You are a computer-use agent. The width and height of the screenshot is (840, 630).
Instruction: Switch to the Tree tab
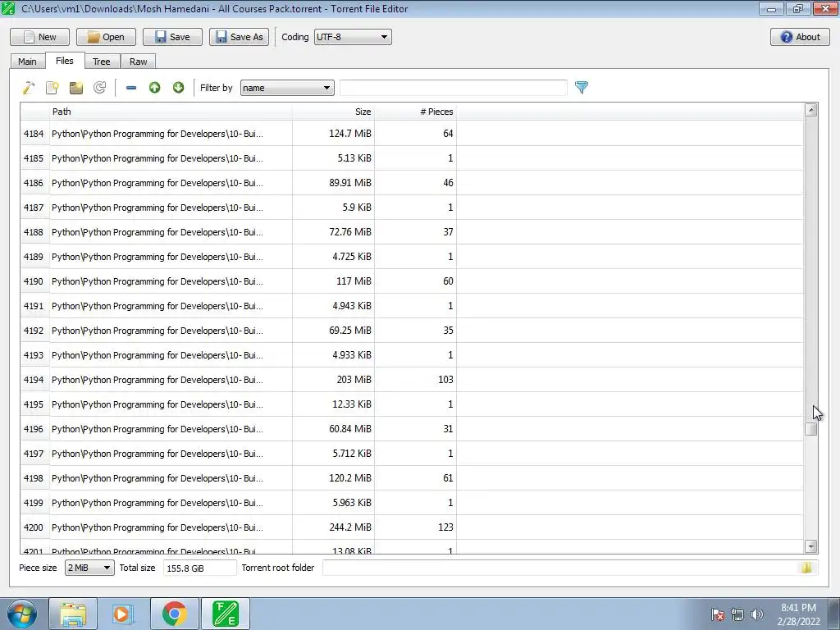(101, 62)
